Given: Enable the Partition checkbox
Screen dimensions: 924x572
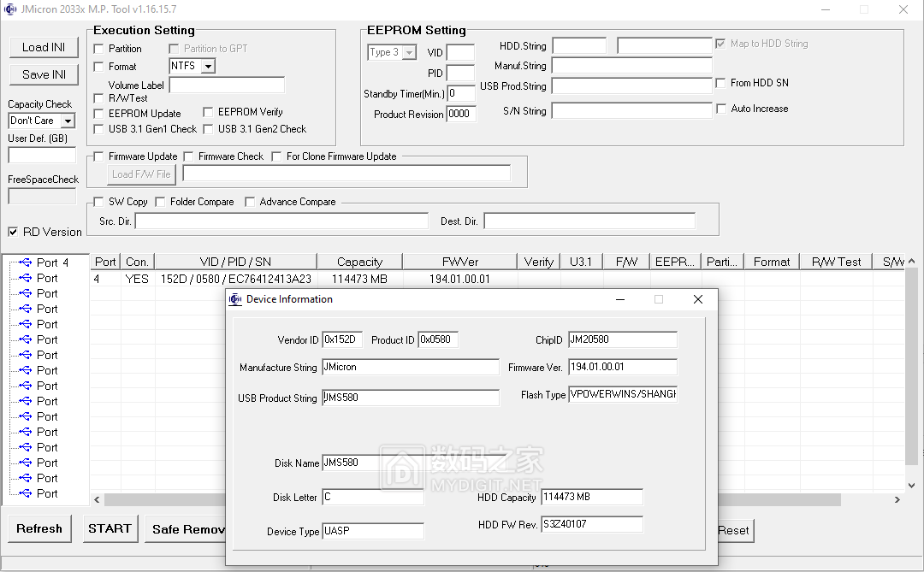Looking at the screenshot, I should (98, 49).
